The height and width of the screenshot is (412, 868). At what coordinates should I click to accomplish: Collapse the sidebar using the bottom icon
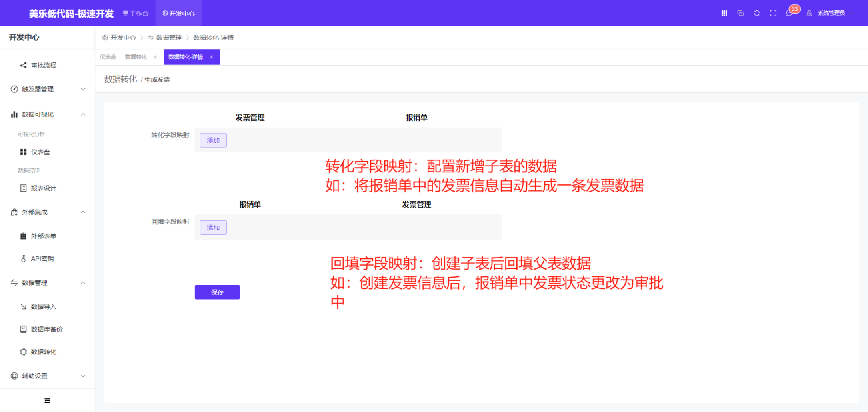click(47, 400)
